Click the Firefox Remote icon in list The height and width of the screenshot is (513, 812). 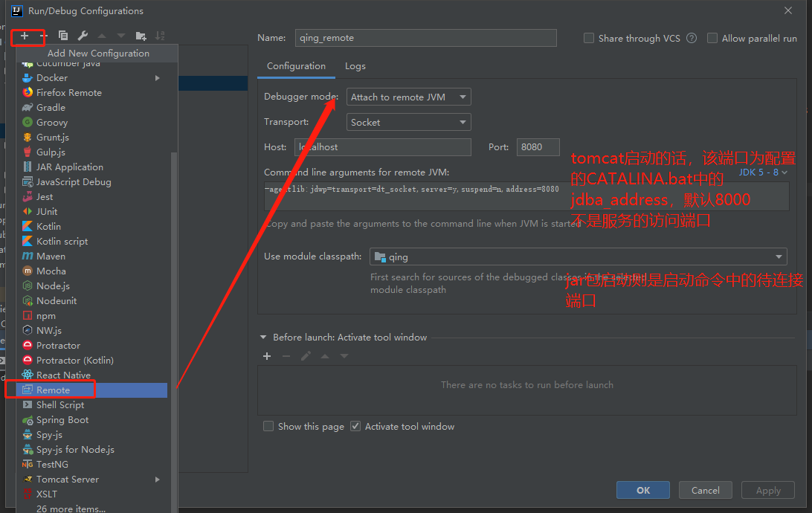click(28, 93)
